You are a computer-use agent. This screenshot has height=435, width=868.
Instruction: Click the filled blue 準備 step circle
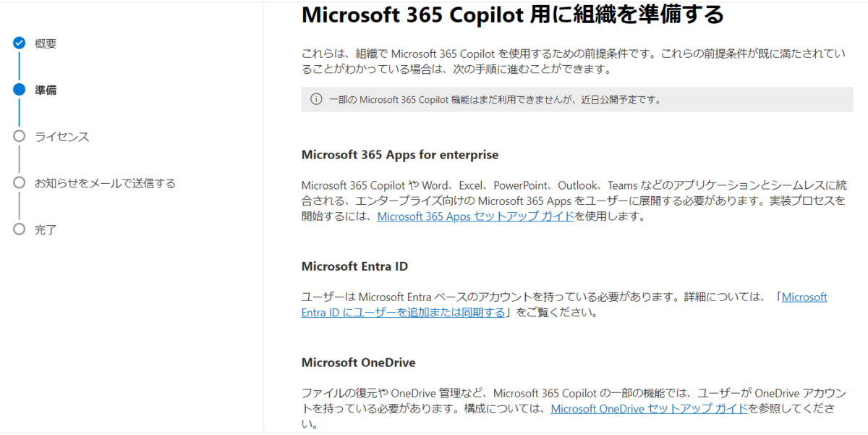[20, 90]
